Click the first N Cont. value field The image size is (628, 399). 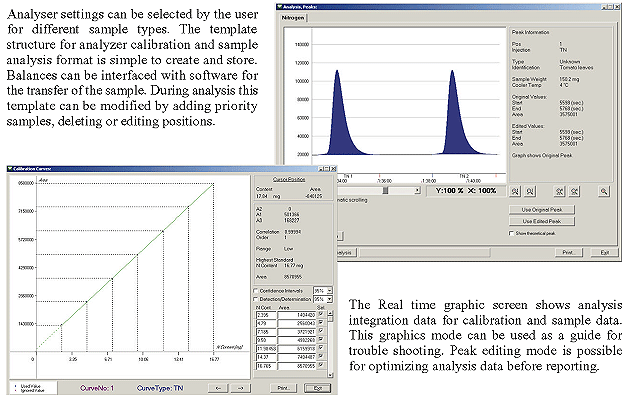coord(266,315)
